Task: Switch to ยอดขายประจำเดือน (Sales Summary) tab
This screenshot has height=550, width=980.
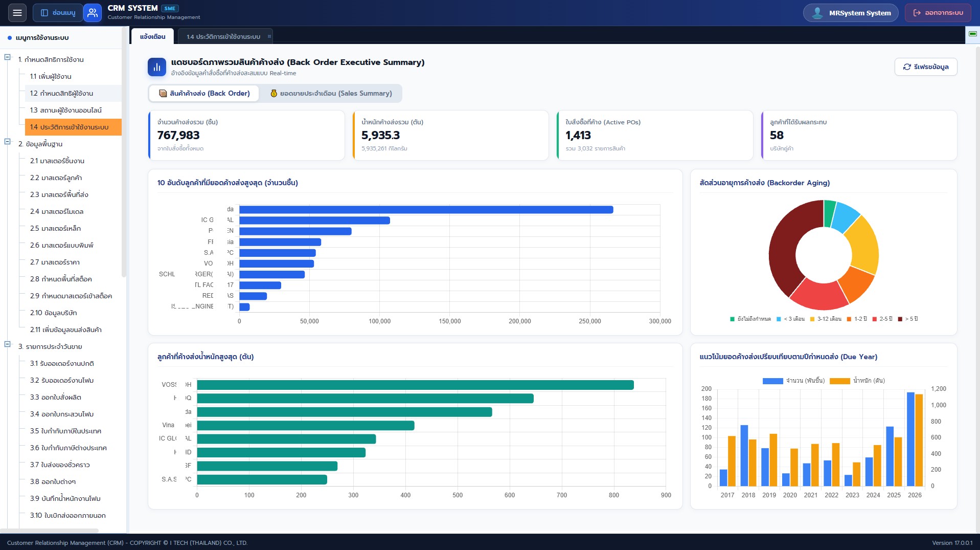Action: click(x=331, y=93)
